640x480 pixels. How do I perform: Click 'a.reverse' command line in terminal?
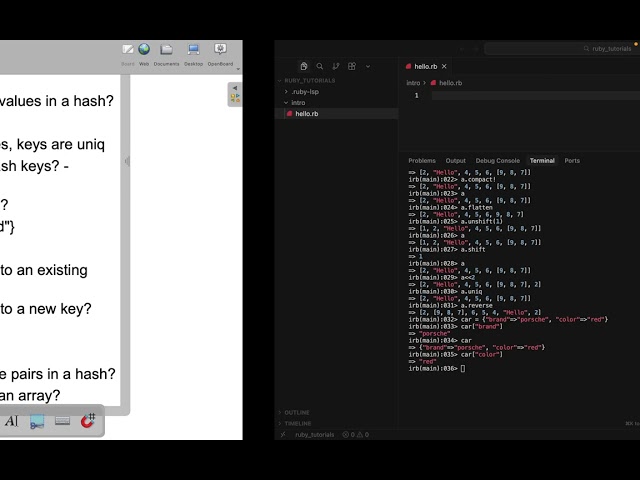point(451,305)
